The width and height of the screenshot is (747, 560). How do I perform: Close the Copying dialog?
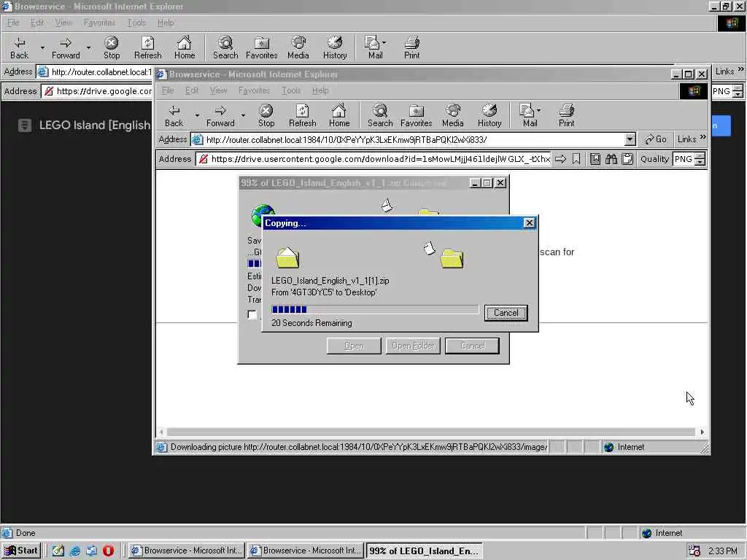(529, 223)
